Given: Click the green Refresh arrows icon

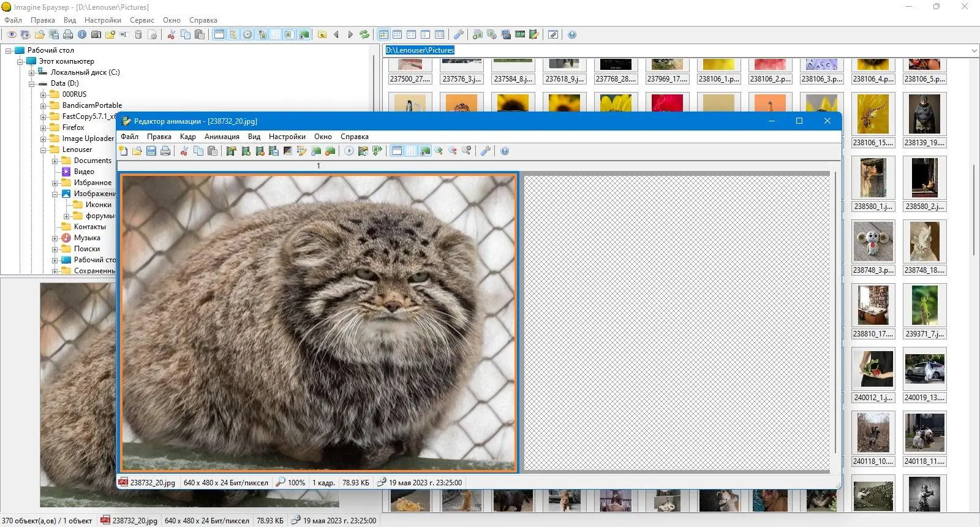Looking at the screenshot, I should [x=364, y=34].
